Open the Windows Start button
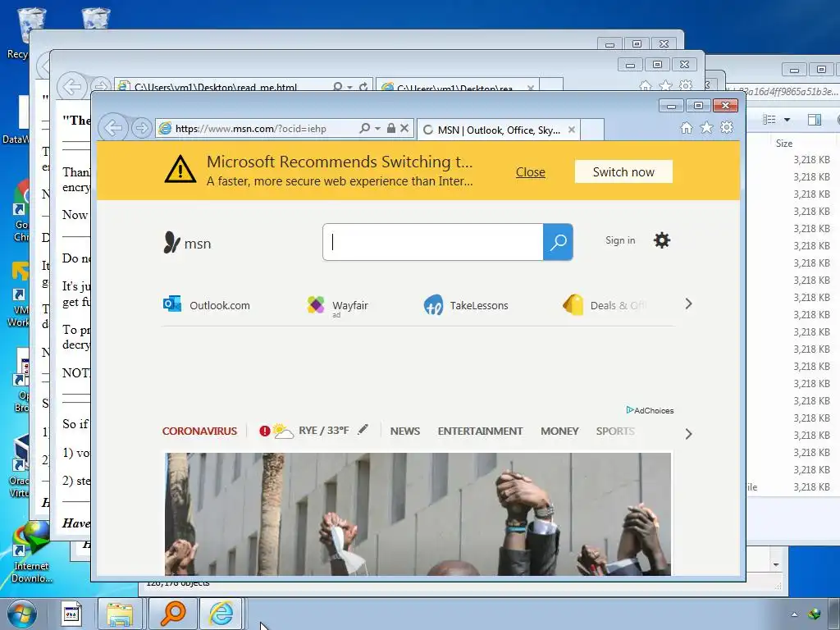 [x=22, y=614]
